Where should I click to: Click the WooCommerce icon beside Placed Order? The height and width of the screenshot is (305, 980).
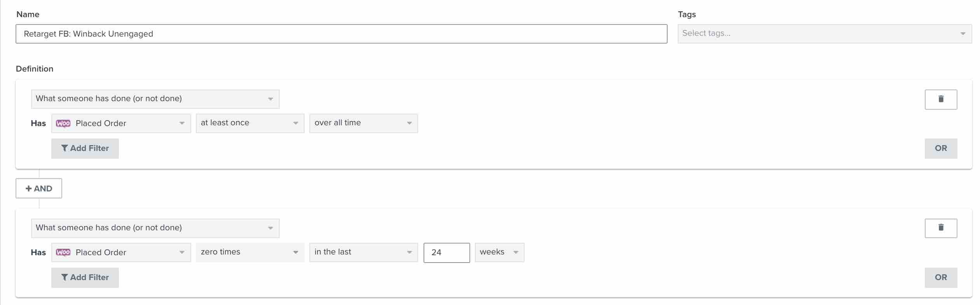(x=63, y=123)
